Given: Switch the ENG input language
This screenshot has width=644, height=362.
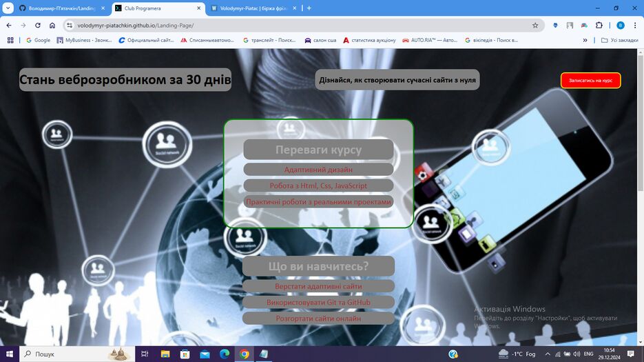Looking at the screenshot, I should (x=588, y=354).
